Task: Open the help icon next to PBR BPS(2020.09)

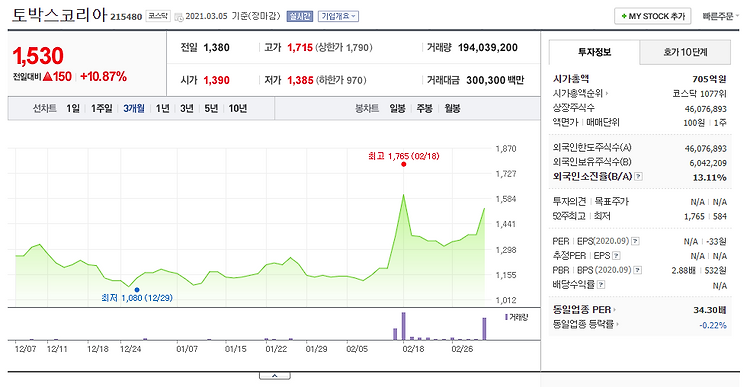Action: 638,270
